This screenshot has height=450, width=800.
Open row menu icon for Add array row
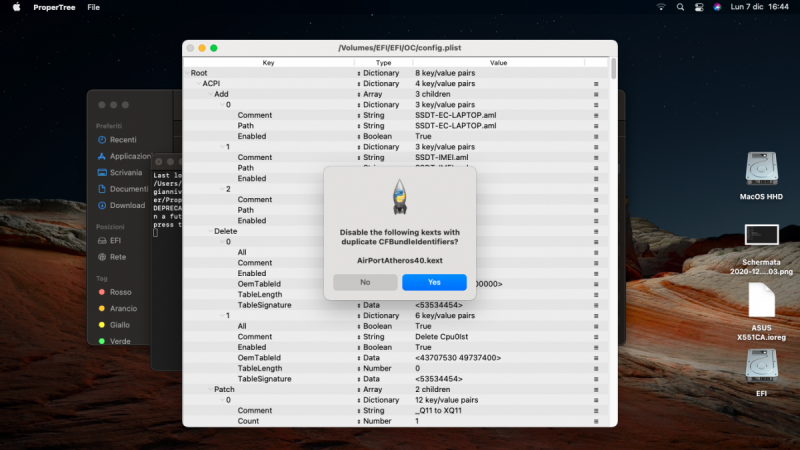pos(596,94)
